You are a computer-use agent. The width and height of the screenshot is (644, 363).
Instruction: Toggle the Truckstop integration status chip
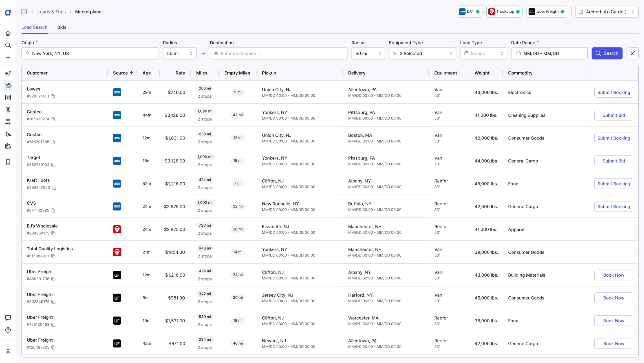click(x=504, y=12)
